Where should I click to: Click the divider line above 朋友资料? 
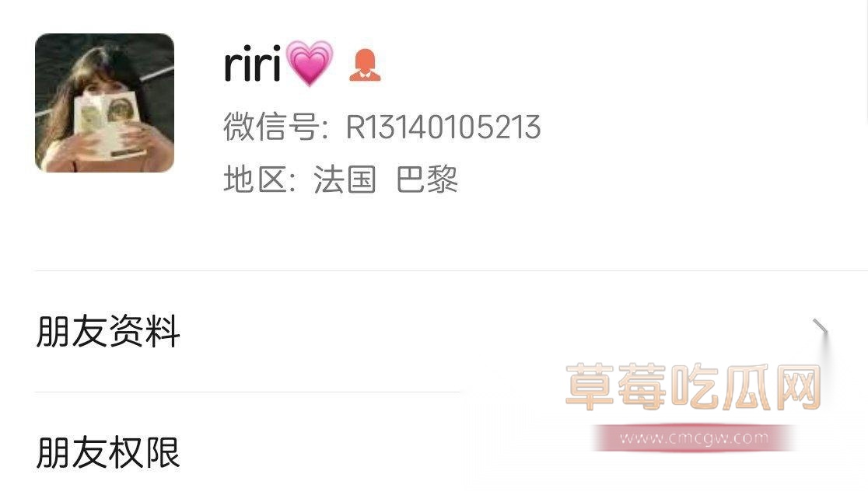point(451,271)
